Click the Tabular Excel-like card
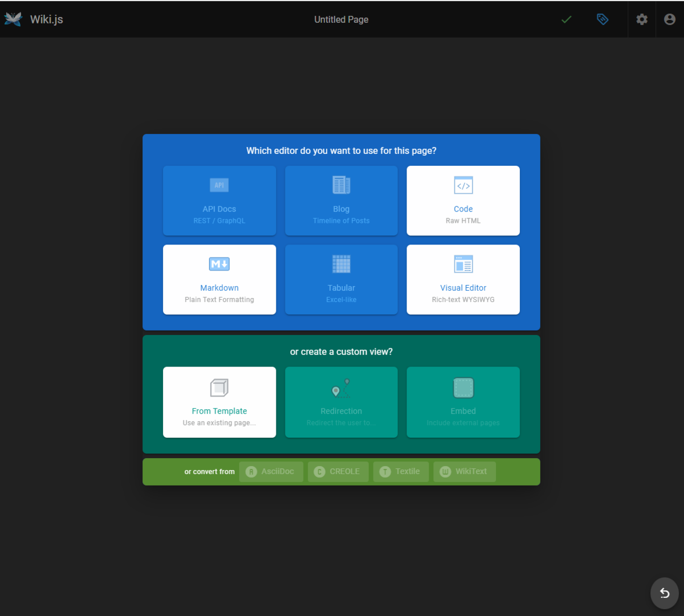 point(341,279)
